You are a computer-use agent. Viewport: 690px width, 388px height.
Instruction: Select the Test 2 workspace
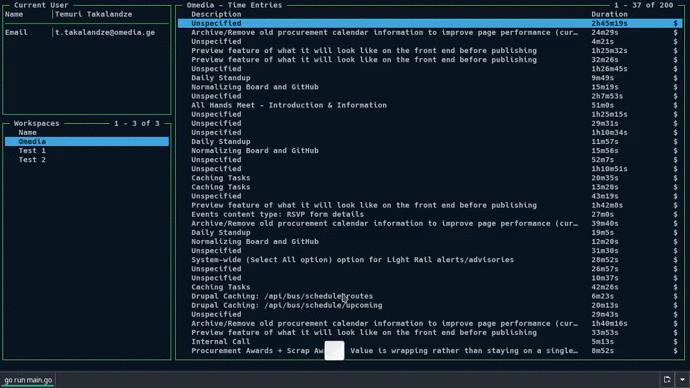(x=87, y=160)
